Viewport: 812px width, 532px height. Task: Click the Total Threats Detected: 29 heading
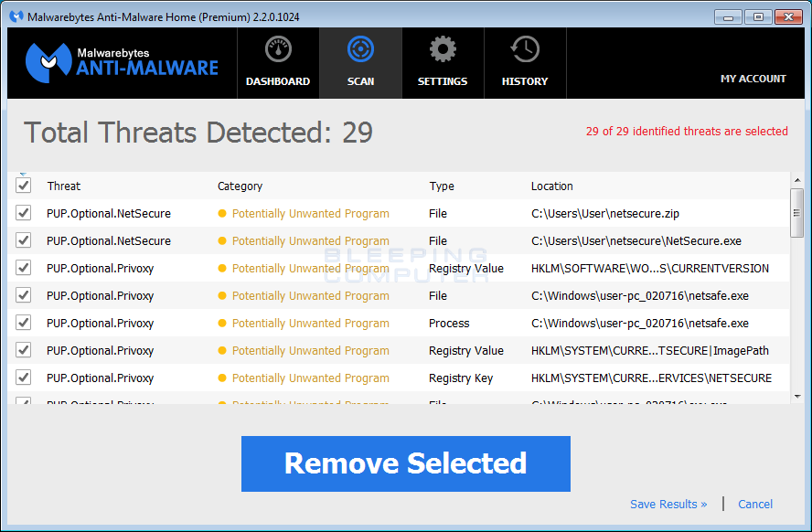[198, 133]
